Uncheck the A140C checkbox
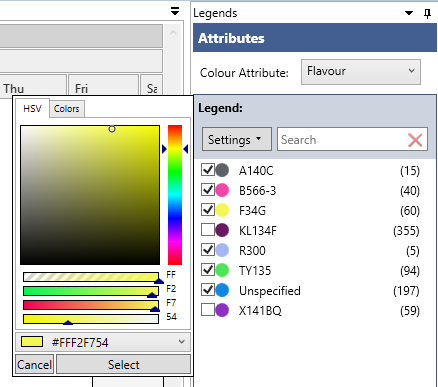This screenshot has width=438, height=387. coord(208,170)
